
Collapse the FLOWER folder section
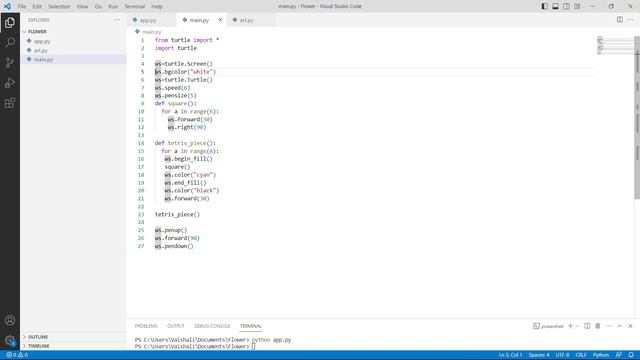(x=73, y=31)
